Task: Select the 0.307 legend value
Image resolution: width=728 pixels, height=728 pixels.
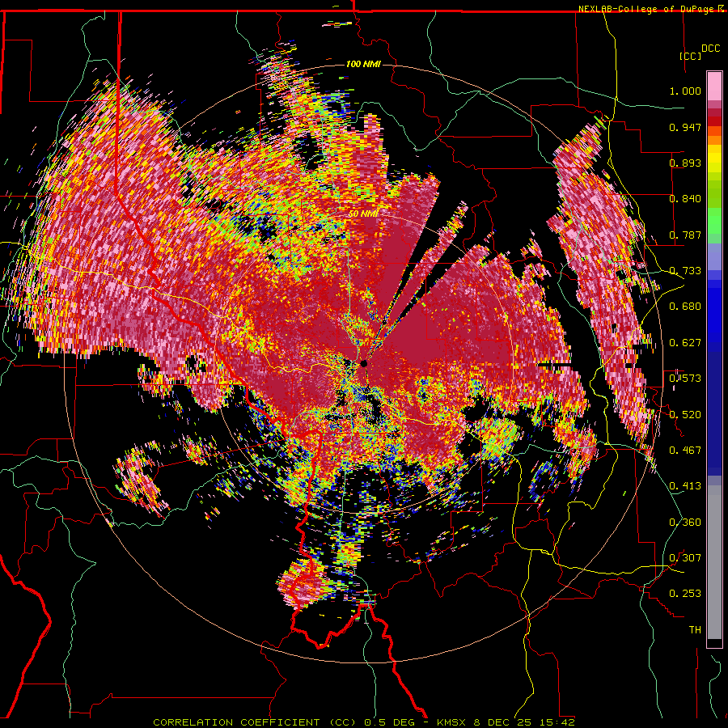Action: pyautogui.click(x=685, y=558)
